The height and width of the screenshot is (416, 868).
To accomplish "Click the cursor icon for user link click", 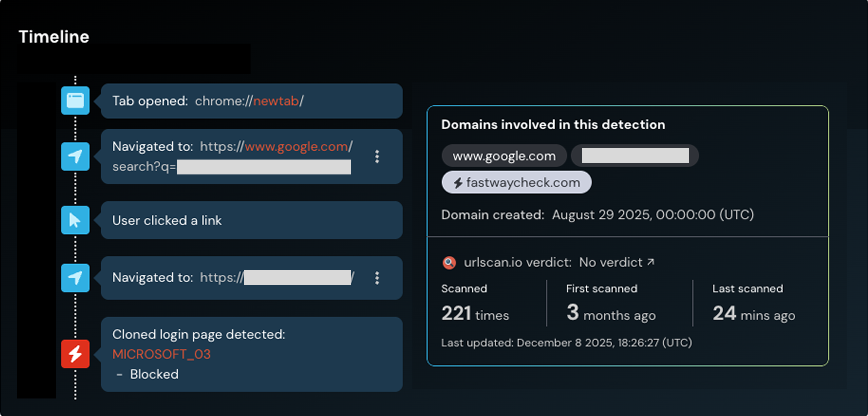I will (75, 220).
